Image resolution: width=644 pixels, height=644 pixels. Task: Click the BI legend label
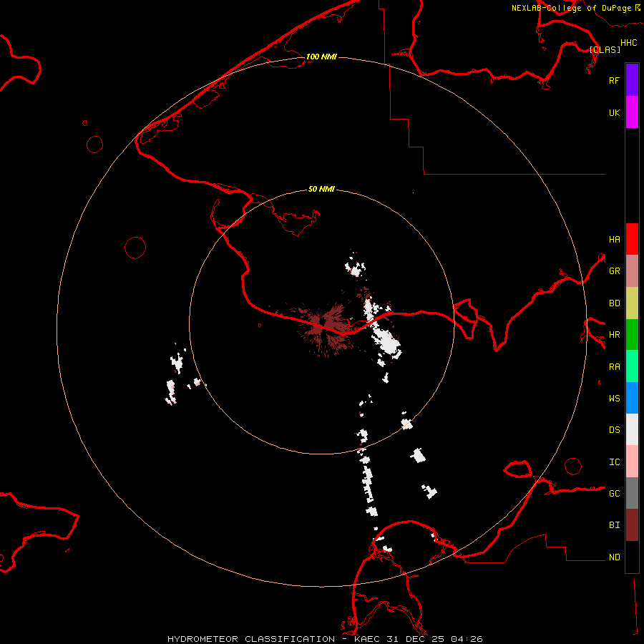point(614,525)
